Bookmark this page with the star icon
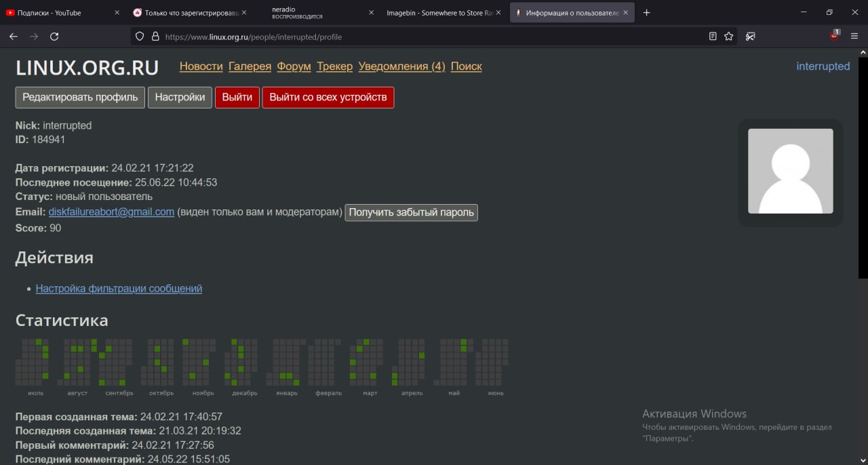This screenshot has height=465, width=868. click(729, 37)
